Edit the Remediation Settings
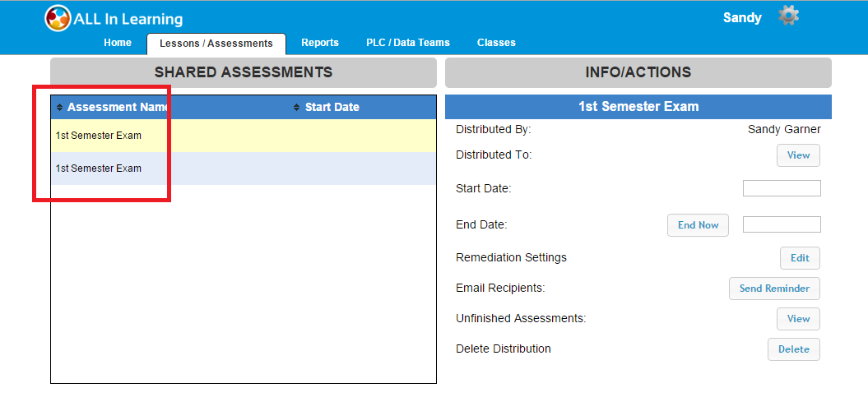 coord(800,258)
